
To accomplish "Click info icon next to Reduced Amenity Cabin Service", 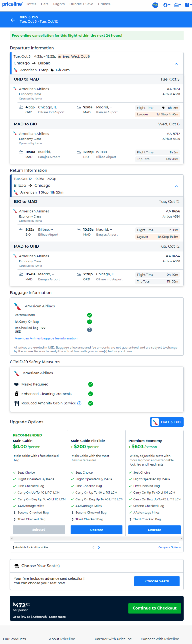I will click(x=79, y=403).
